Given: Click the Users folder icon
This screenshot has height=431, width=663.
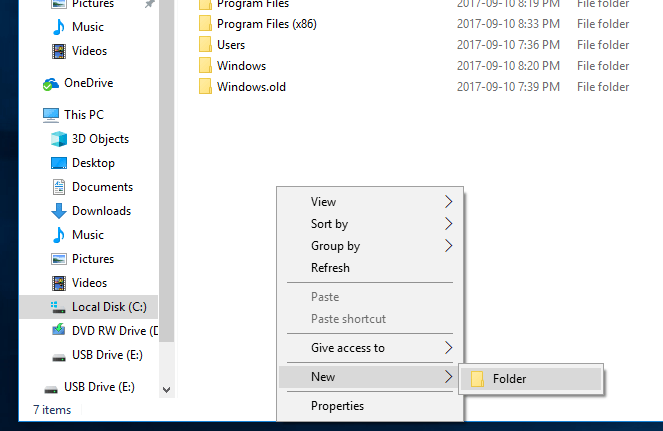Looking at the screenshot, I should [205, 44].
